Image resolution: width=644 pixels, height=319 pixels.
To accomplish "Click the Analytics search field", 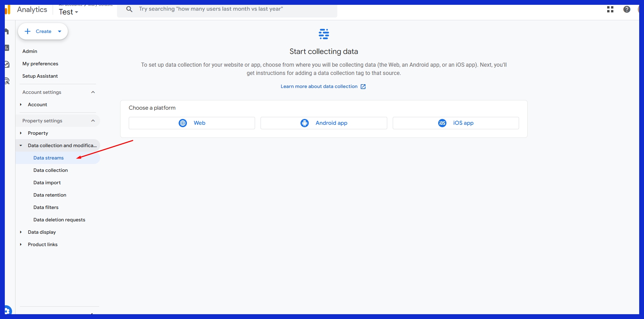I will tap(227, 9).
